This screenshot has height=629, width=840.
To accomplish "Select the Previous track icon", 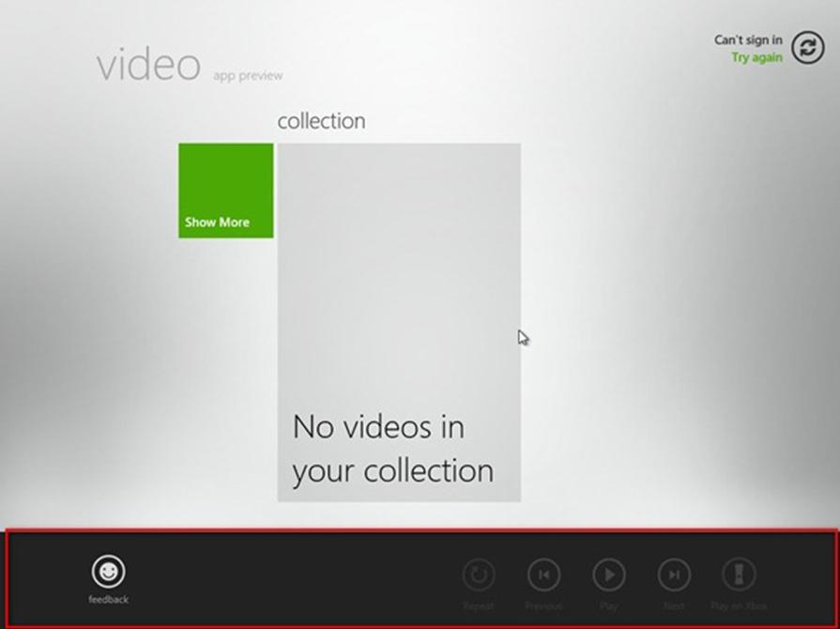I will click(x=543, y=575).
